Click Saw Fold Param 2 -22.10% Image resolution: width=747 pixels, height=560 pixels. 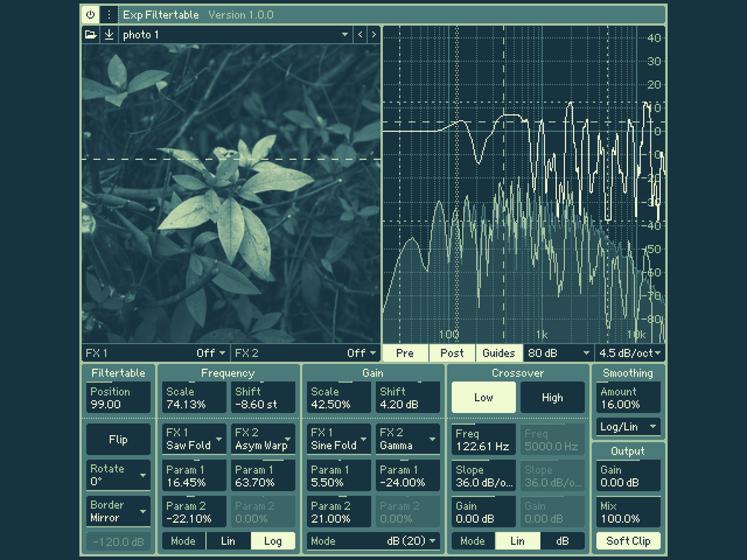(x=194, y=512)
